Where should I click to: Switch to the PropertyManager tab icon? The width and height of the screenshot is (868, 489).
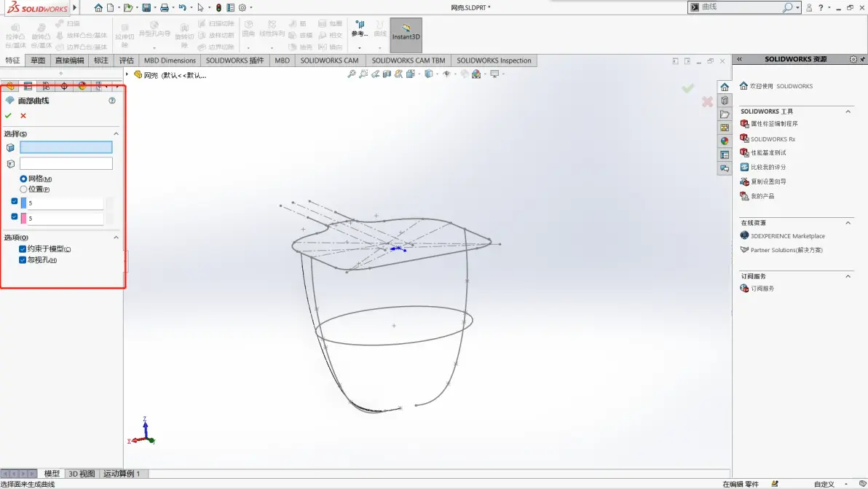click(28, 86)
